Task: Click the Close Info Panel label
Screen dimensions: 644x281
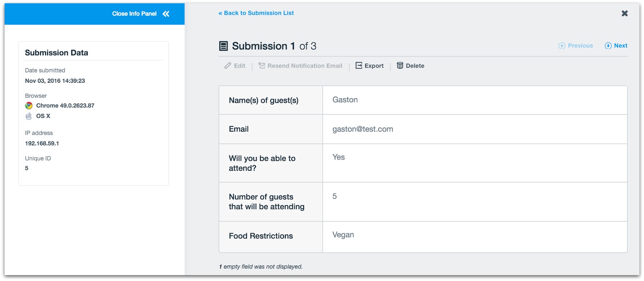Action: (x=134, y=14)
